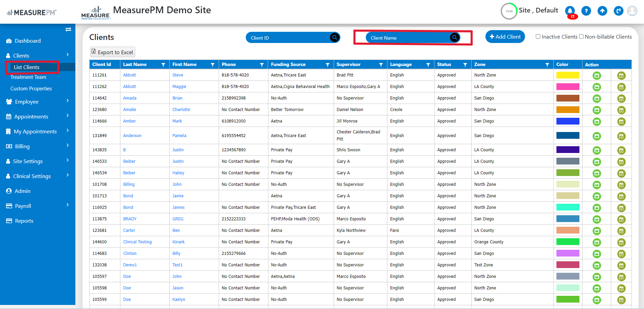Viewport: 644px width, 309px height.
Task: Open Treatment Team in the sidebar
Action: (x=28, y=77)
